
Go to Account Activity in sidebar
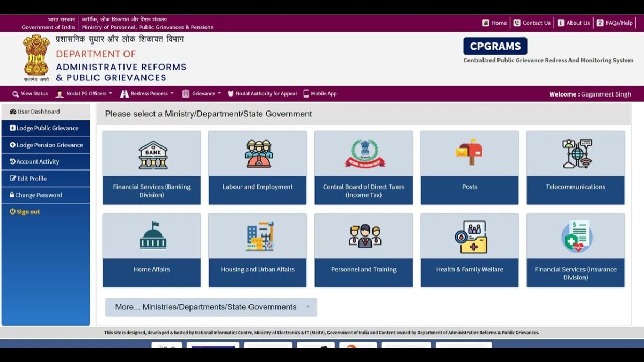(x=37, y=161)
